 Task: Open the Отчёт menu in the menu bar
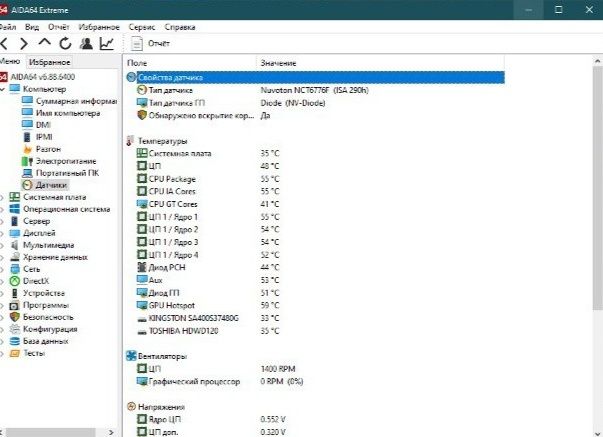click(x=59, y=27)
